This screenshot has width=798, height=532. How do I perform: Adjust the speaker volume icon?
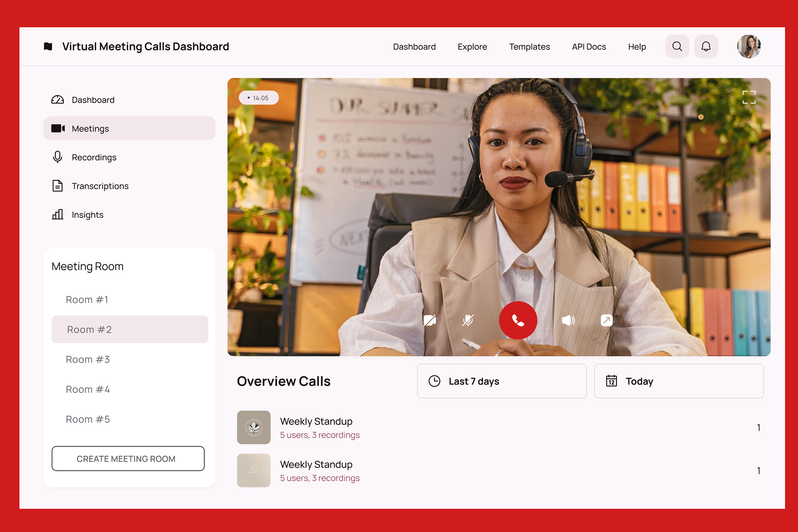[568, 320]
